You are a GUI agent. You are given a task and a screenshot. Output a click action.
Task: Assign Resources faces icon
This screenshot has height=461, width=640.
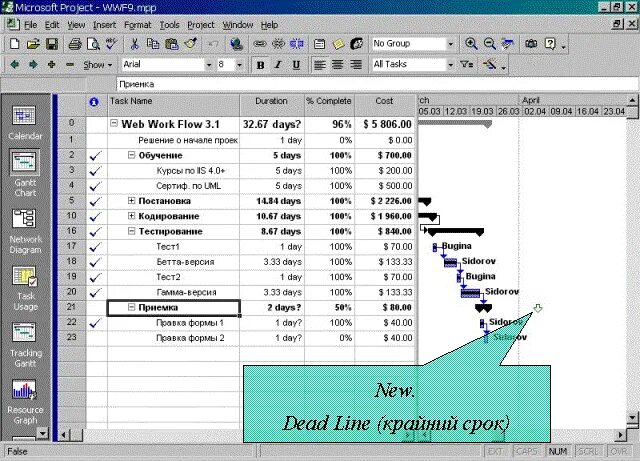click(x=357, y=44)
